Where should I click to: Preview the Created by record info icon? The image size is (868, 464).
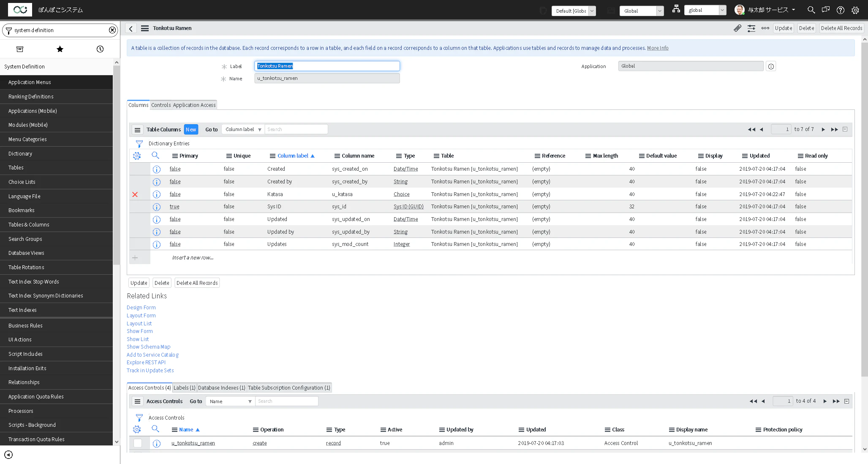157,182
